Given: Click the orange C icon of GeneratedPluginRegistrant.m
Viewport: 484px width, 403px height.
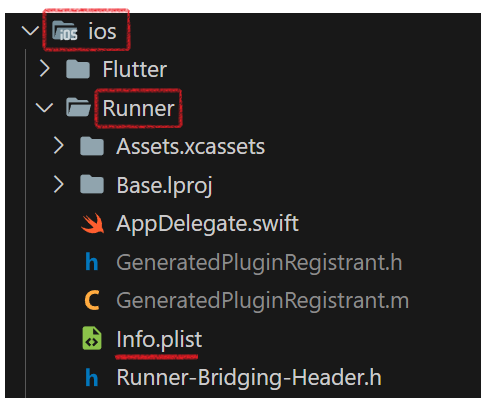Looking at the screenshot, I should tap(92, 300).
